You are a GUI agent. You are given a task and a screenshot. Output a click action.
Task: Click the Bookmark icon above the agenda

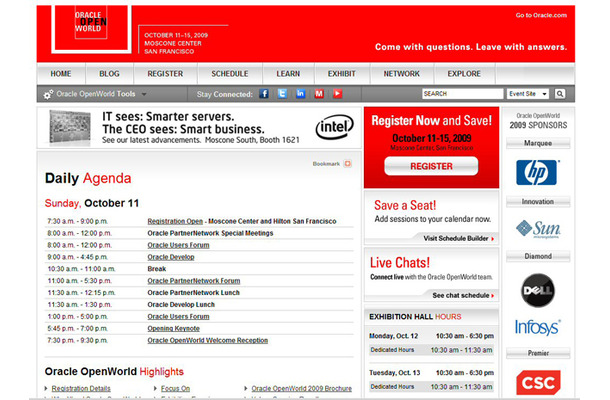347,163
